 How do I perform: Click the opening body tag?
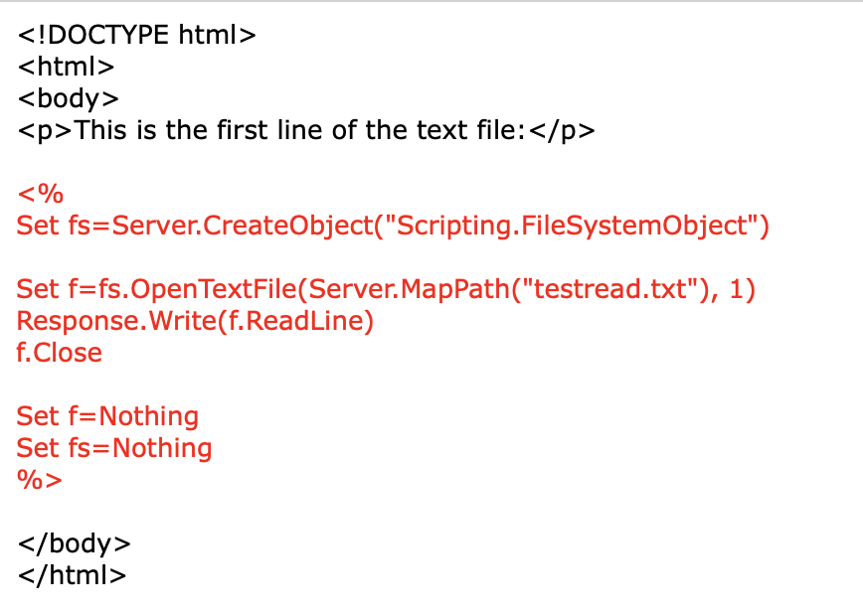tap(69, 99)
